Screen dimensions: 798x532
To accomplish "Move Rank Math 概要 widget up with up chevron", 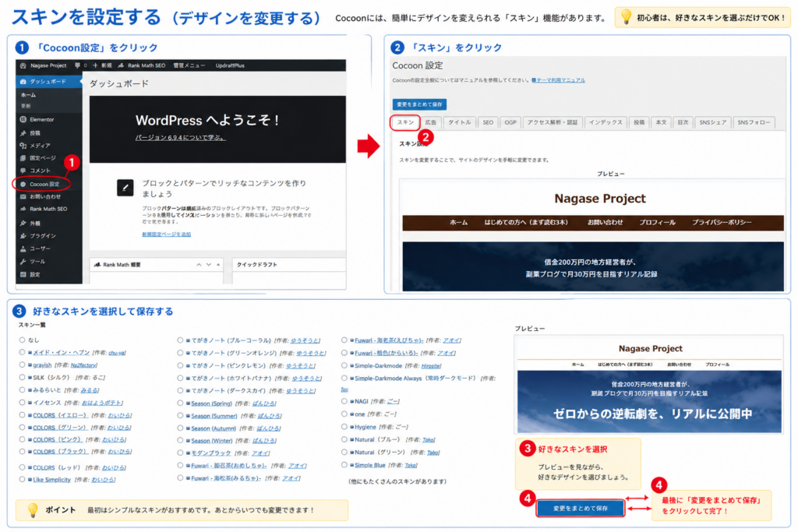I will (199, 265).
